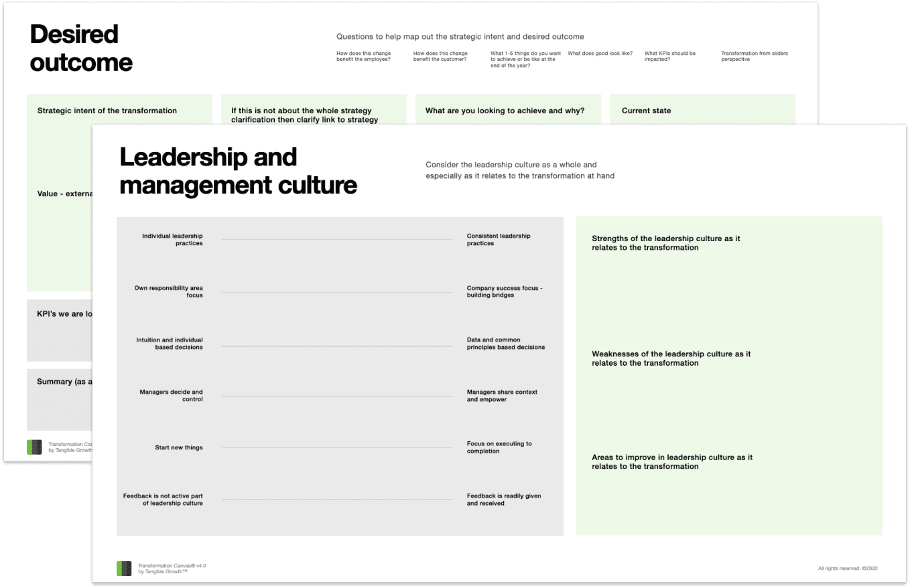
Task: Click the Start new things slider line
Action: pos(337,447)
